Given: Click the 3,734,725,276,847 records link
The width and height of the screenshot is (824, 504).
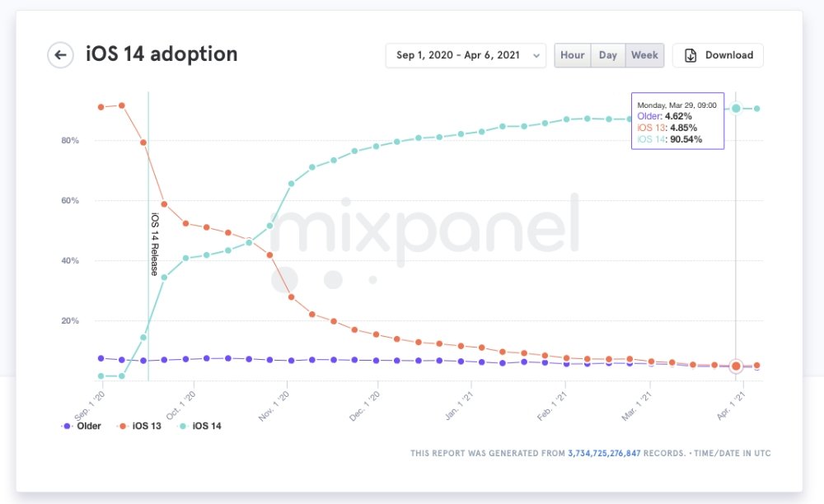Looking at the screenshot, I should 626,453.
